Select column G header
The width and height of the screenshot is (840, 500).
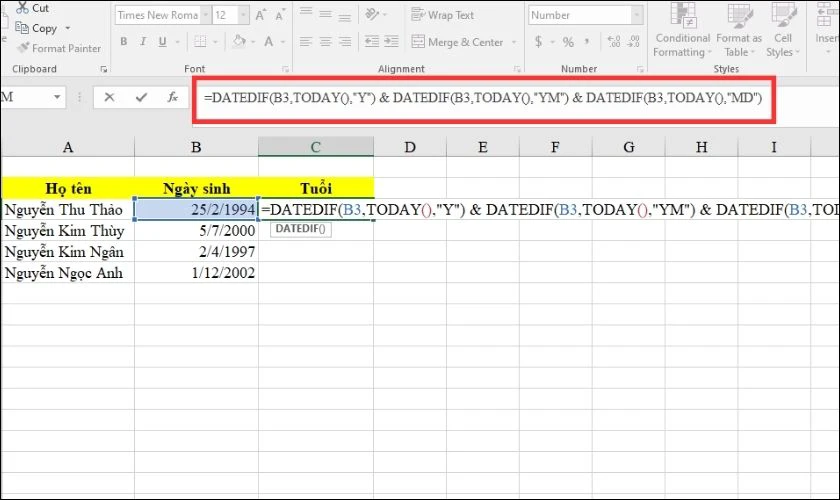(x=628, y=147)
